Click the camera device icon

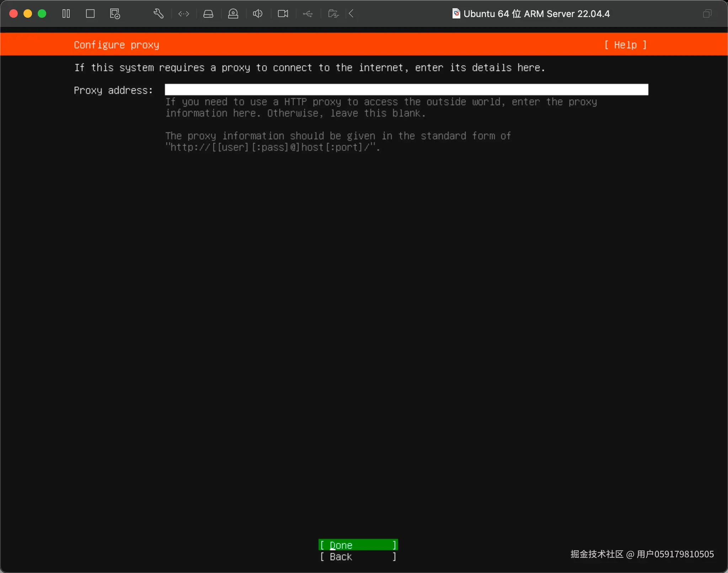pyautogui.click(x=283, y=14)
